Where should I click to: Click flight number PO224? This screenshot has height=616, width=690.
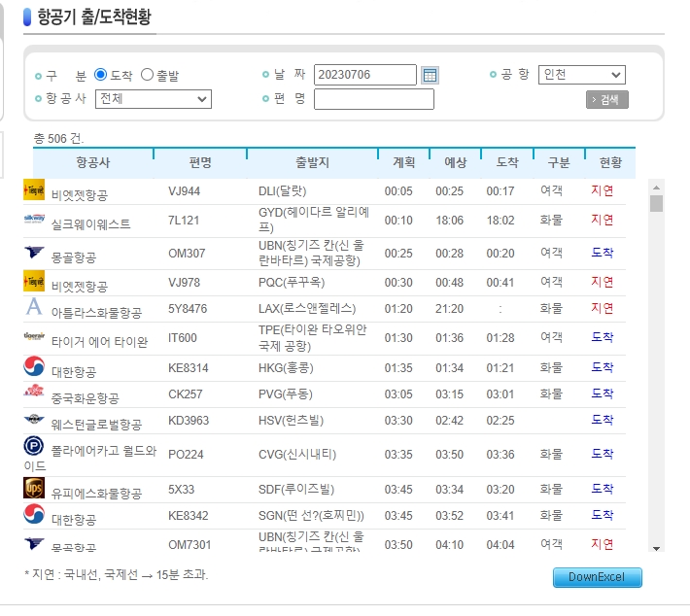click(x=186, y=454)
